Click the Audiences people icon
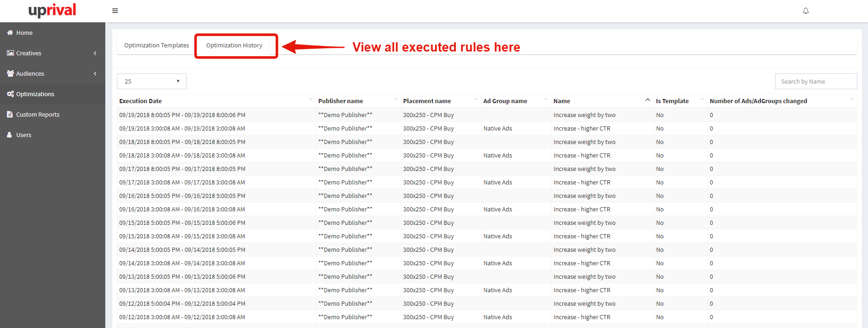 pos(10,73)
